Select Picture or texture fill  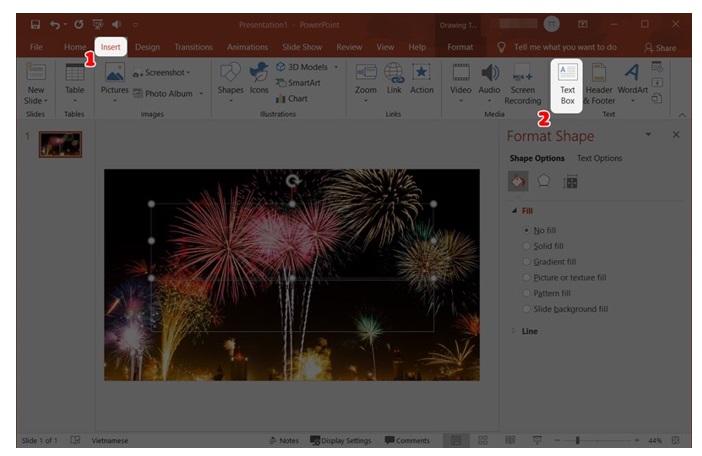[x=527, y=277]
